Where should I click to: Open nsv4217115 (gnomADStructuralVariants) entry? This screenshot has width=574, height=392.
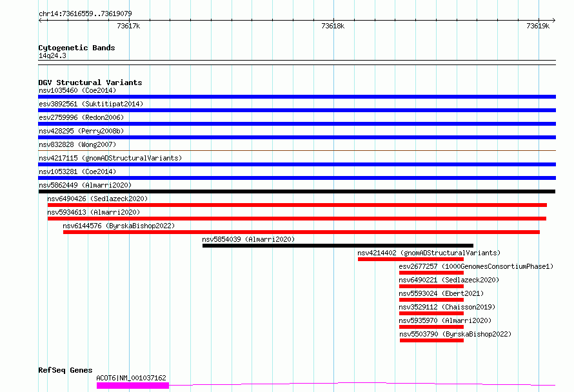pos(110,158)
